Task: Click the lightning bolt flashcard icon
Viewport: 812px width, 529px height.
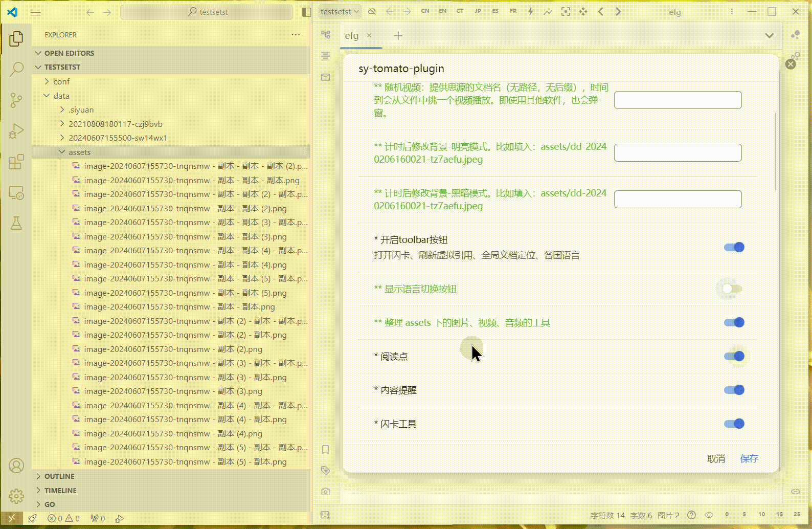Action: 530,11
